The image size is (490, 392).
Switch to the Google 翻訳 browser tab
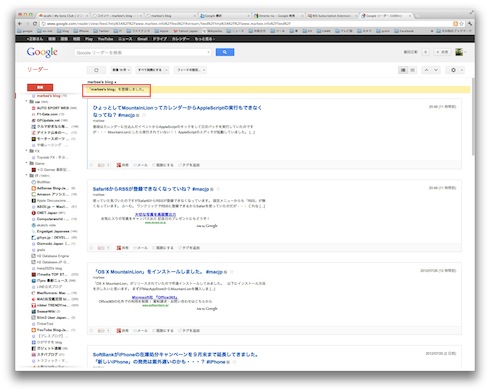click(x=224, y=16)
